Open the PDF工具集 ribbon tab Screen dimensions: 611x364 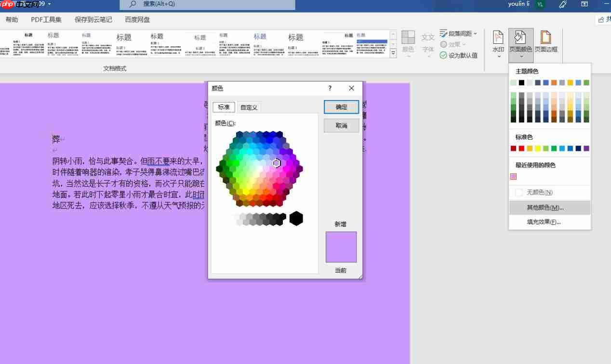click(x=46, y=20)
